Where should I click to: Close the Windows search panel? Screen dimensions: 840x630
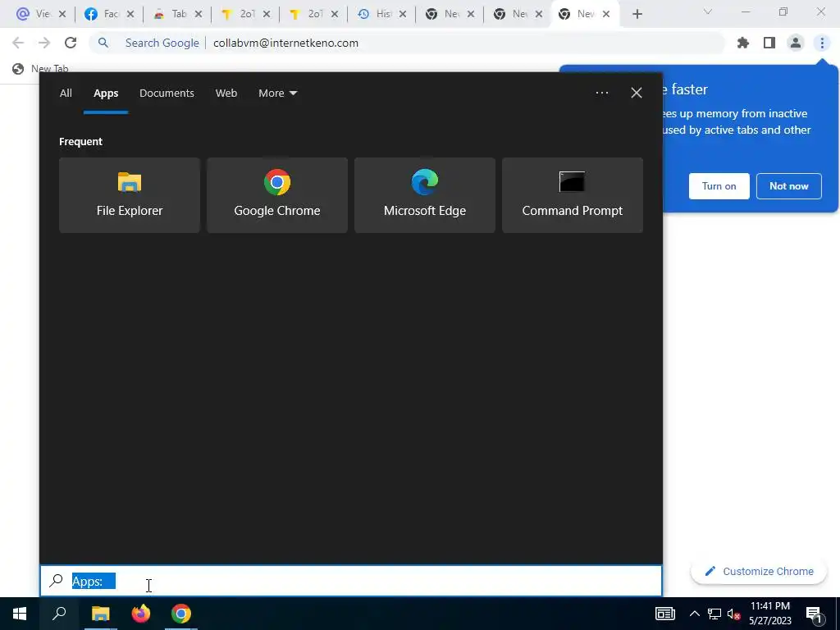(x=637, y=93)
